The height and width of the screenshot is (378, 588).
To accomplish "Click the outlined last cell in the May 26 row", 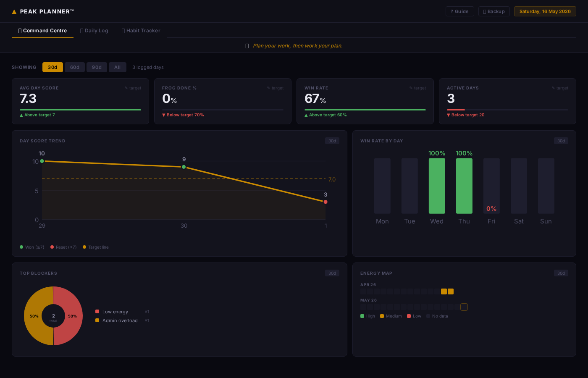I will pyautogui.click(x=464, y=307).
